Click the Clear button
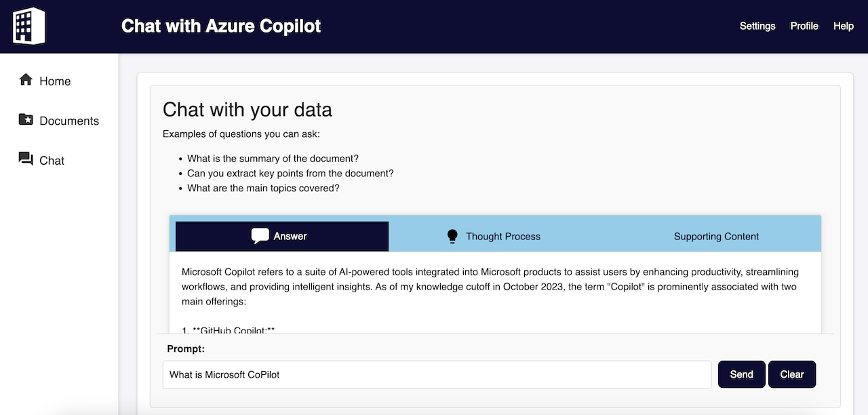 pyautogui.click(x=791, y=374)
